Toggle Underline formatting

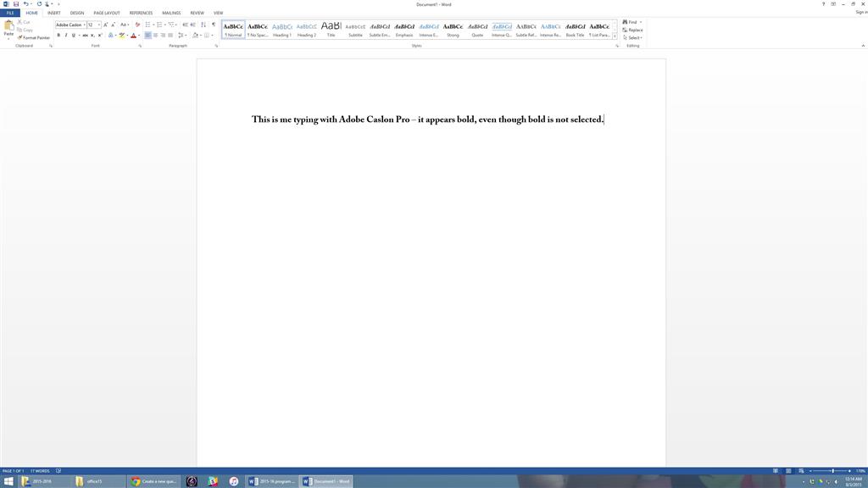click(73, 35)
